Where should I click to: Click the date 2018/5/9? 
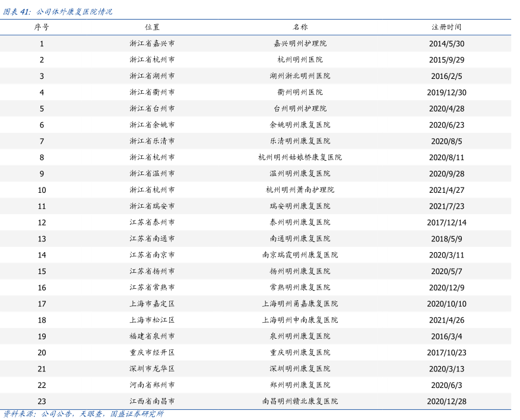(446, 238)
